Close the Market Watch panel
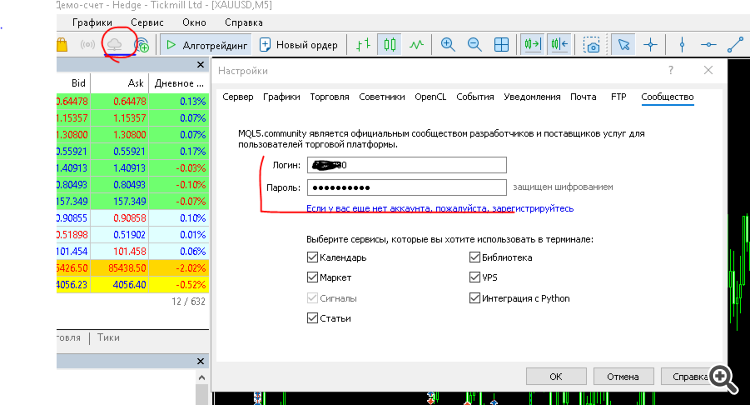Screen dimensions: 750x405 click(200, 65)
